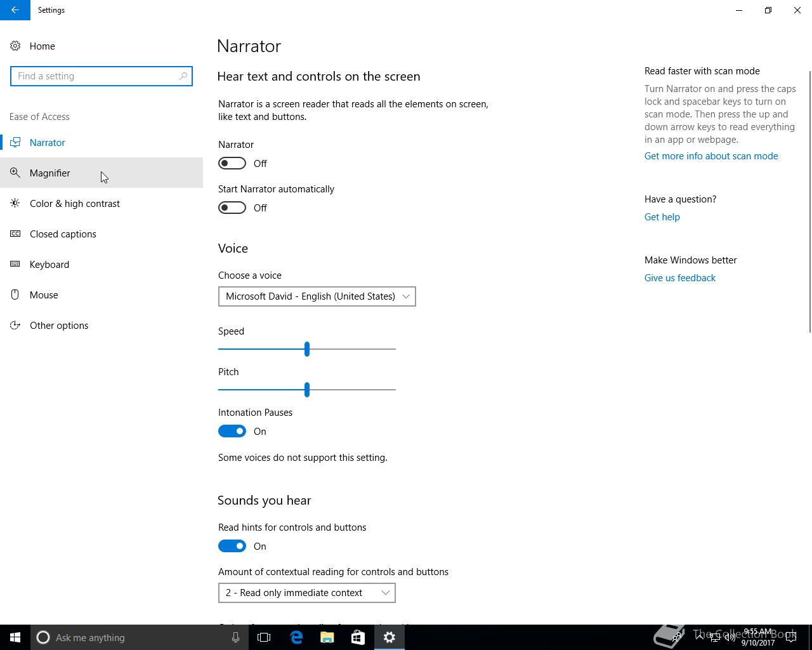Click the 'Voice' section heading

click(233, 248)
